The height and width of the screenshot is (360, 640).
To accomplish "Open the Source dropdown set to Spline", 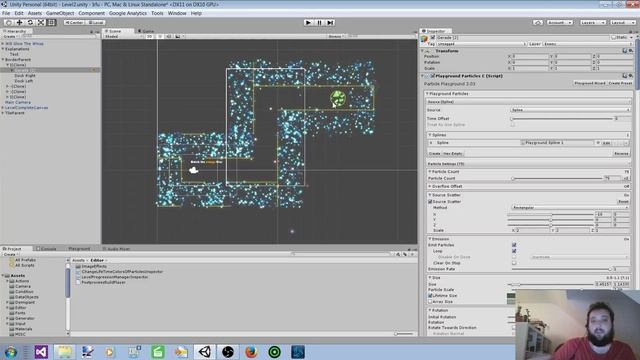I will click(x=570, y=110).
